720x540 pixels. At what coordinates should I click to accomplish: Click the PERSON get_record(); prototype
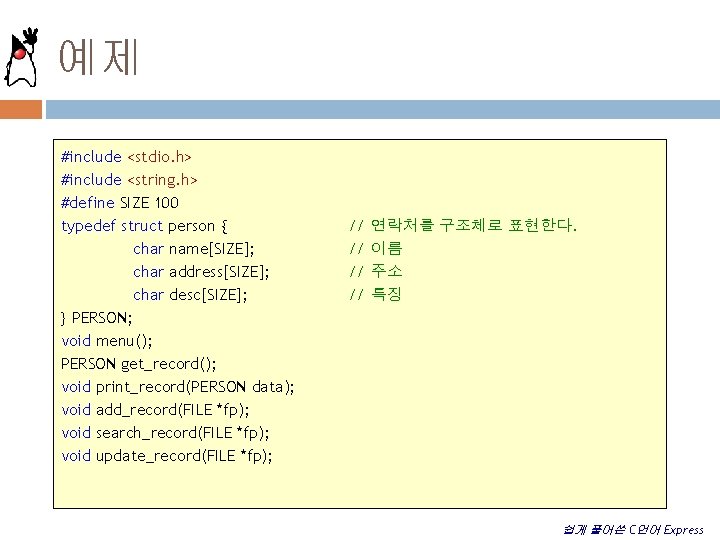(x=138, y=364)
